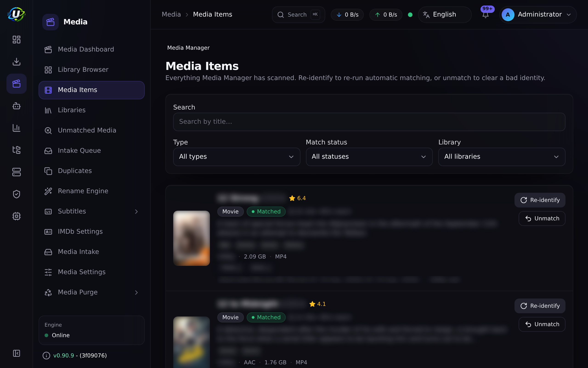Open the Type dropdown showing All types
The width and height of the screenshot is (588, 368).
(x=236, y=157)
